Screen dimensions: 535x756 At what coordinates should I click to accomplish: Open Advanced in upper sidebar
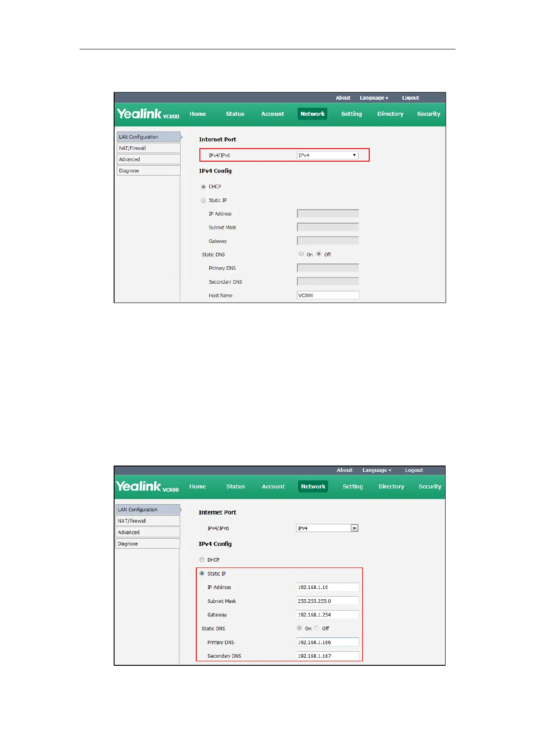149,159
